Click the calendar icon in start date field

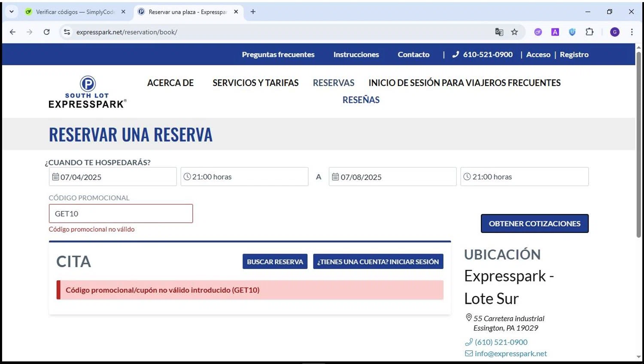(x=55, y=177)
